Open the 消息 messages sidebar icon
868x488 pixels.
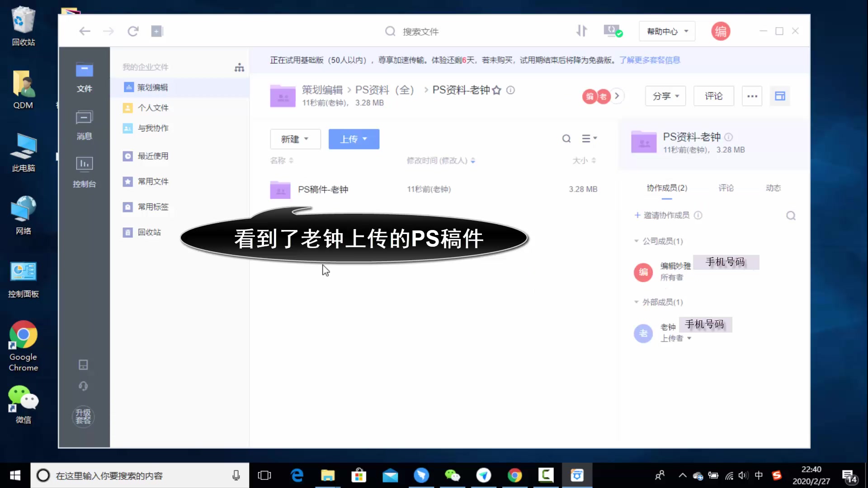[84, 125]
